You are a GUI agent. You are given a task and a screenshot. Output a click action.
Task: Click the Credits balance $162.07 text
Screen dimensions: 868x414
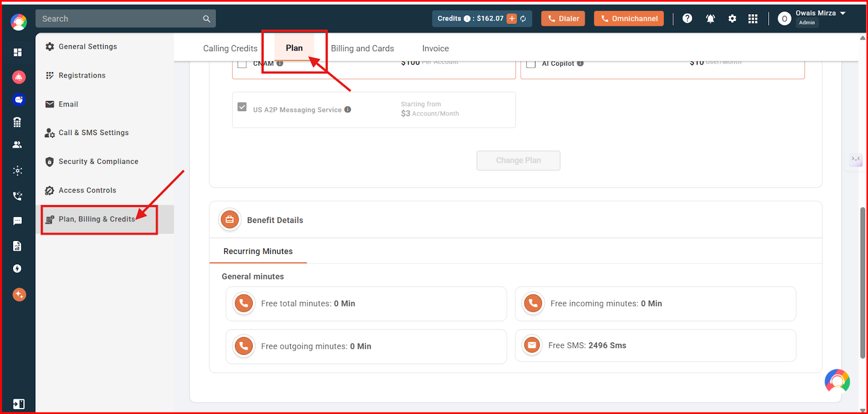(490, 18)
